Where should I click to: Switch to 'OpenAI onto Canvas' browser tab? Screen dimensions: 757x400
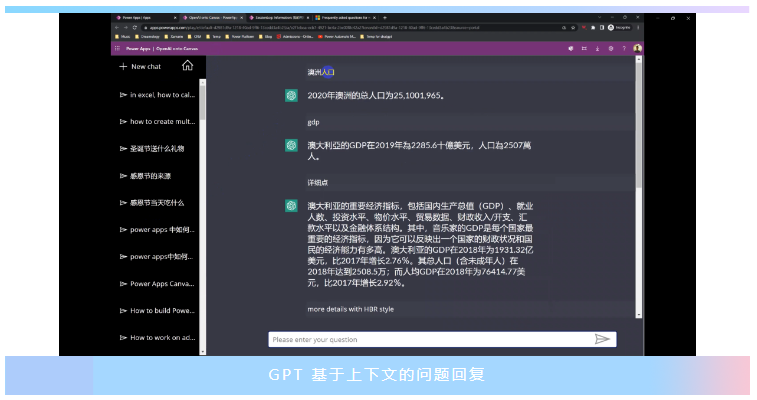(x=211, y=18)
